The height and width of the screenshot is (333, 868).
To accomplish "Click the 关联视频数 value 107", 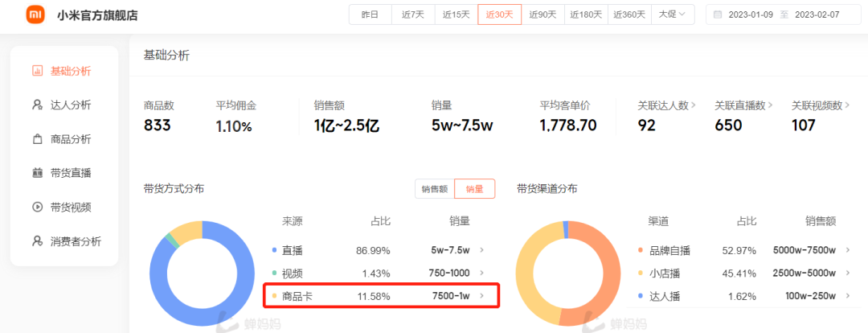I will [803, 125].
